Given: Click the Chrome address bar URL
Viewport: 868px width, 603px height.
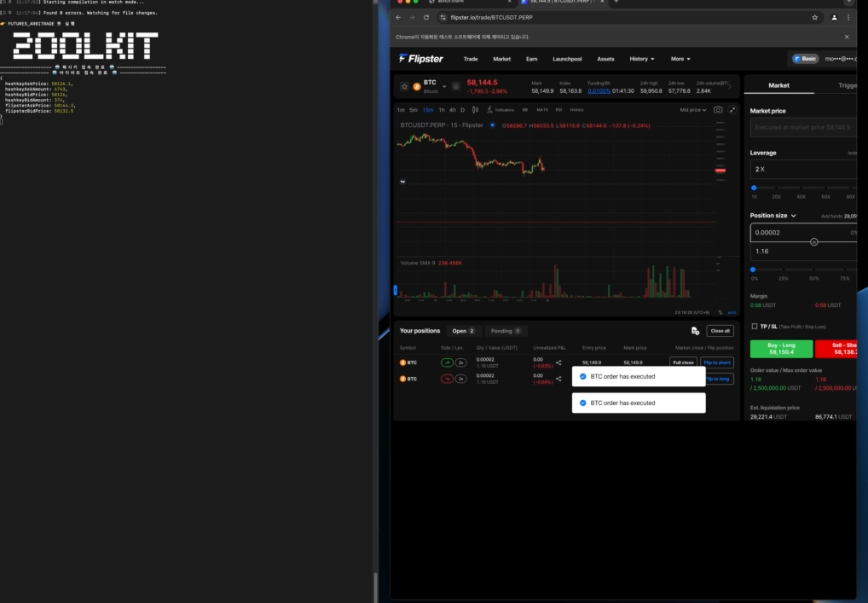Looking at the screenshot, I should (x=492, y=17).
